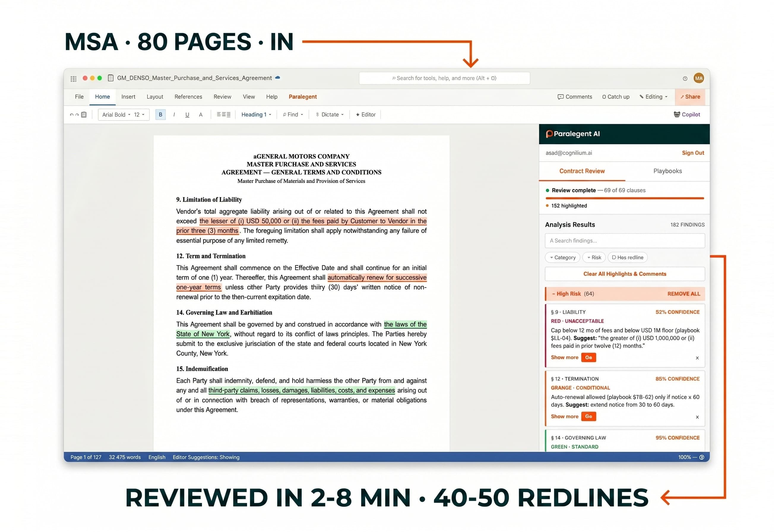The height and width of the screenshot is (532, 774).
Task: Toggle Bold formatting
Action: [x=160, y=115]
